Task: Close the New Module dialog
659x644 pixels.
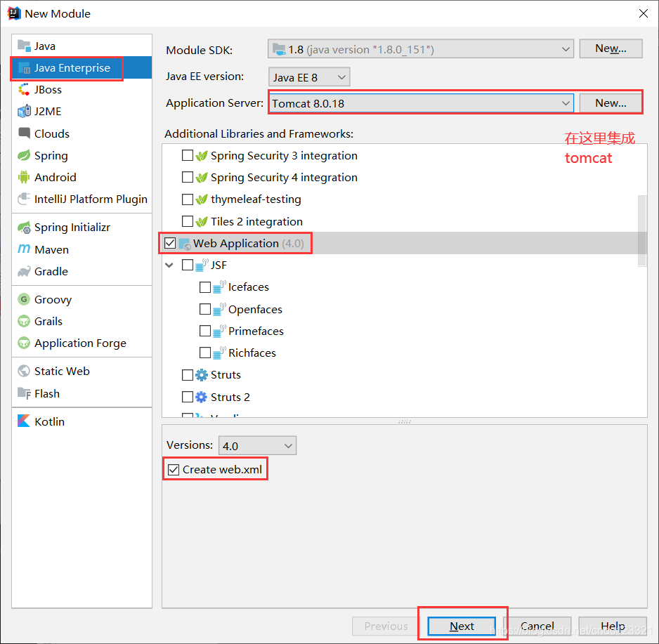Action: pyautogui.click(x=643, y=13)
